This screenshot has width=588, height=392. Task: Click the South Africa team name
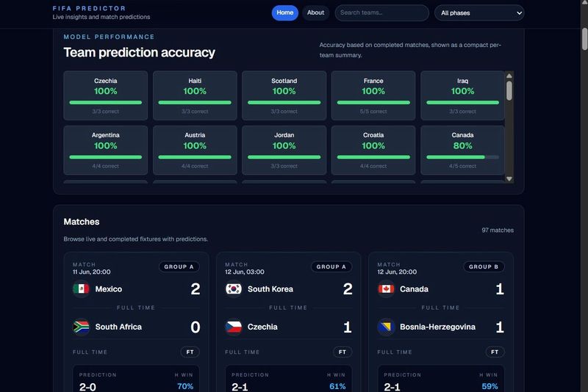[118, 327]
